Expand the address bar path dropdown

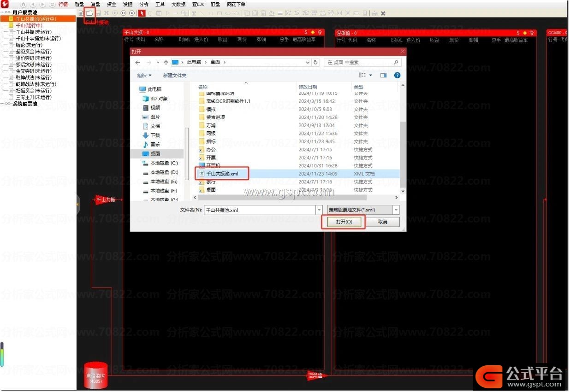(308, 62)
